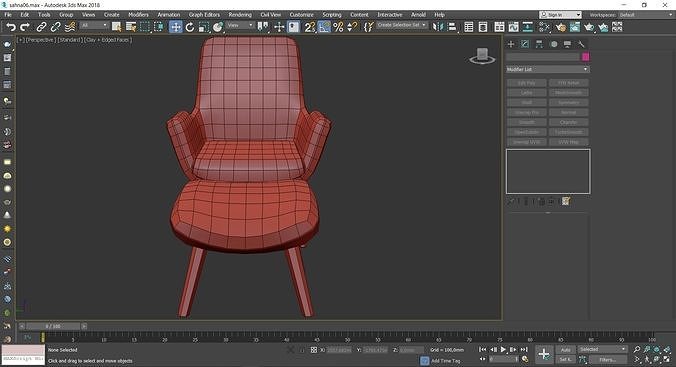676x367 pixels.
Task: Switch to the Hierarchy command panel tab
Action: pyautogui.click(x=539, y=44)
